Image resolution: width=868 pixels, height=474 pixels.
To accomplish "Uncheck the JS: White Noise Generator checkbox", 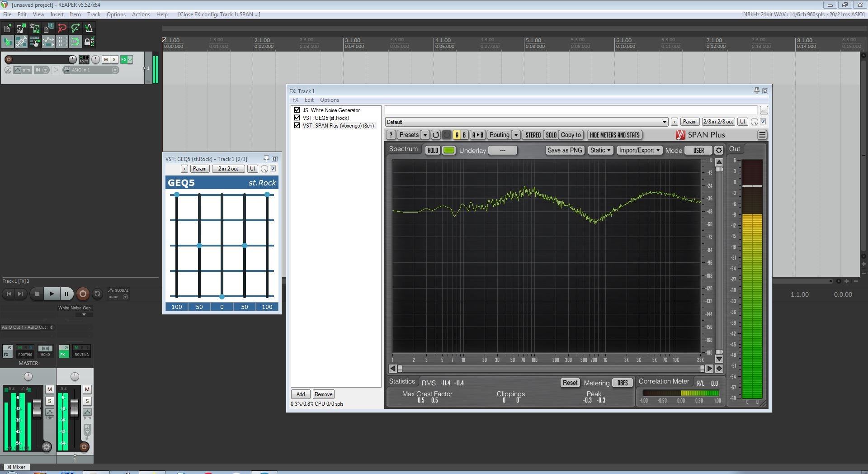I will 297,110.
